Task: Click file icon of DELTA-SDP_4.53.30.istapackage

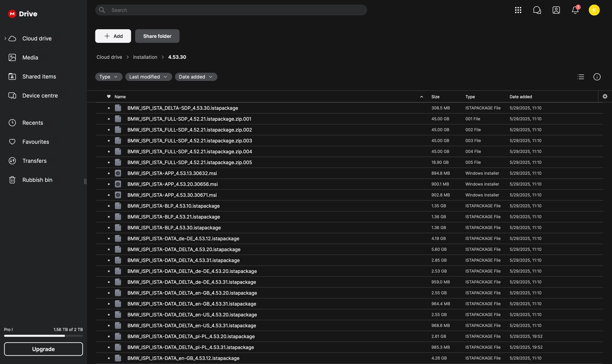Action: click(118, 108)
